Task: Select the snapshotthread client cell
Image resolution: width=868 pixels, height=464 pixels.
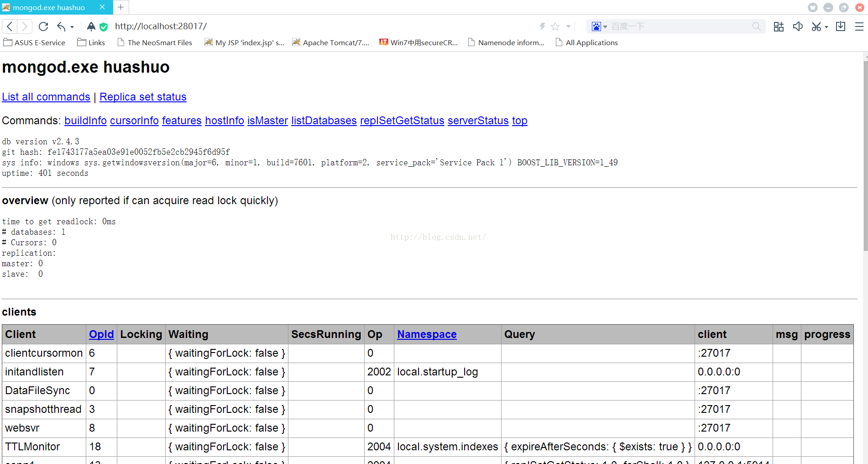Action: coord(44,409)
